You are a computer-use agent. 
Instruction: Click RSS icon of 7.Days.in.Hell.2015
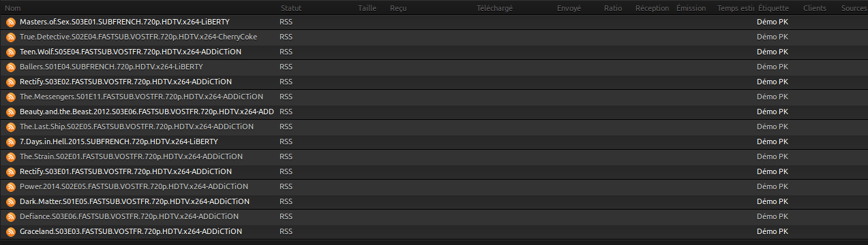tap(10, 142)
